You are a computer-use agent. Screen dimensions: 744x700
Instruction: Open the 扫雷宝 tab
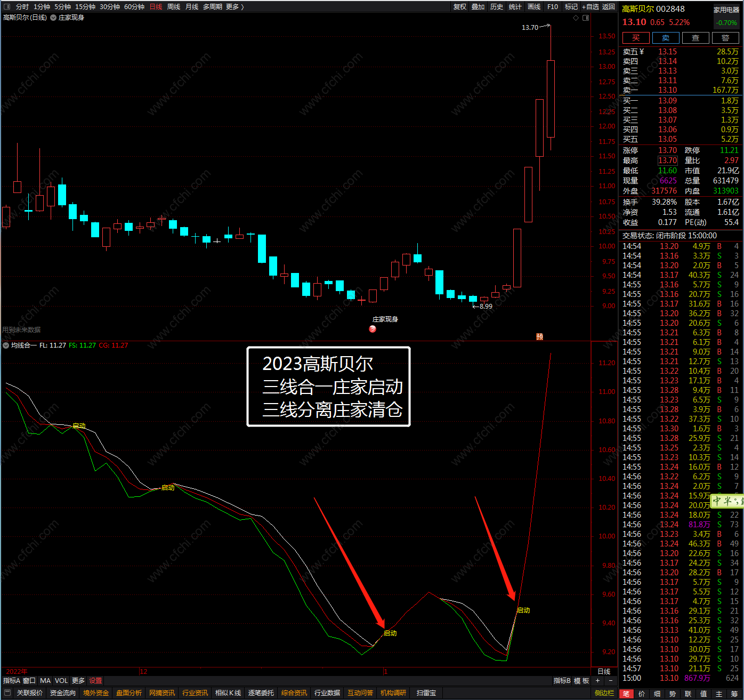tap(426, 693)
